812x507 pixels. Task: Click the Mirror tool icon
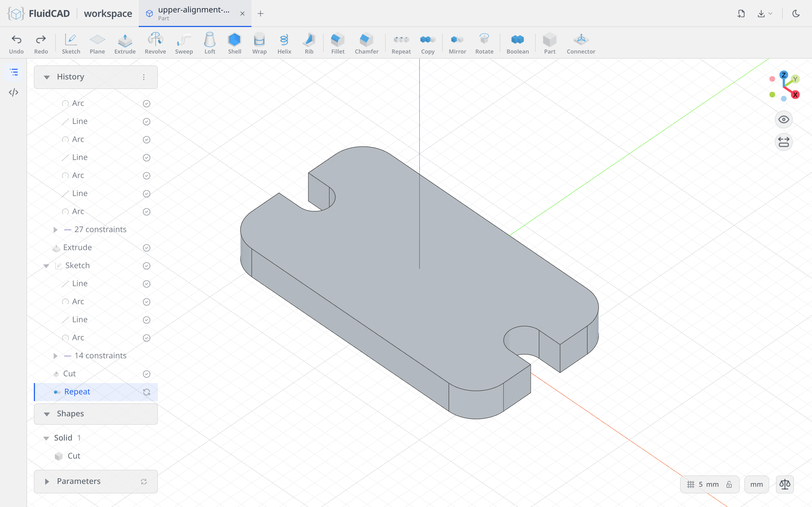point(457,39)
